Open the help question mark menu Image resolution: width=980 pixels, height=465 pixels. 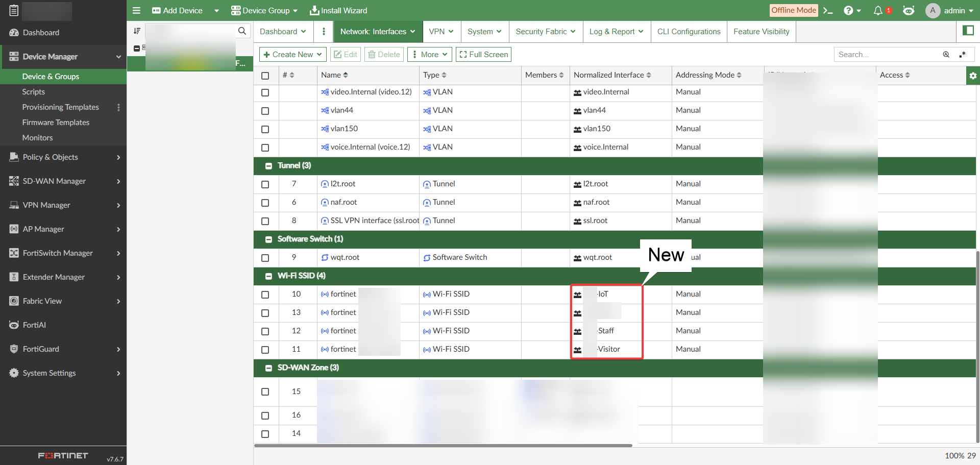point(852,10)
